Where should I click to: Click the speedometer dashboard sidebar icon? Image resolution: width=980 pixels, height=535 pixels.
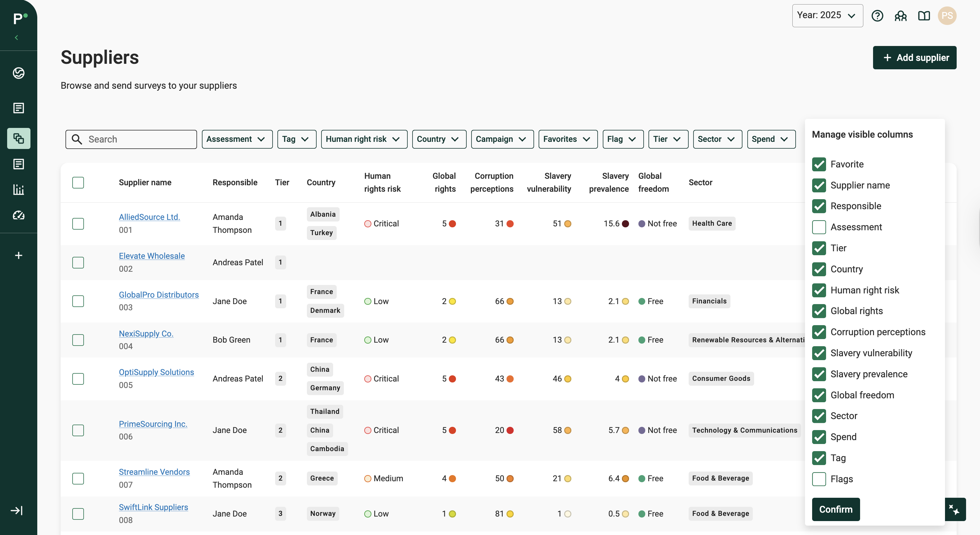[x=19, y=215]
